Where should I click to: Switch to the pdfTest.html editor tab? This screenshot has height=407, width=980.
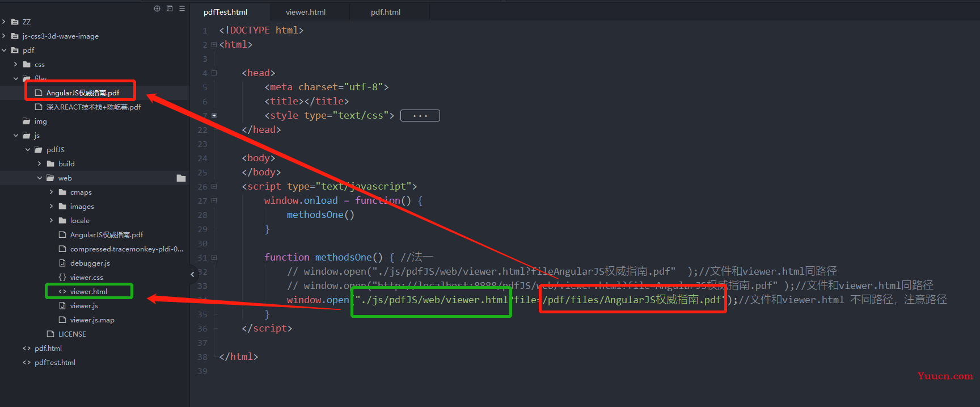click(229, 12)
